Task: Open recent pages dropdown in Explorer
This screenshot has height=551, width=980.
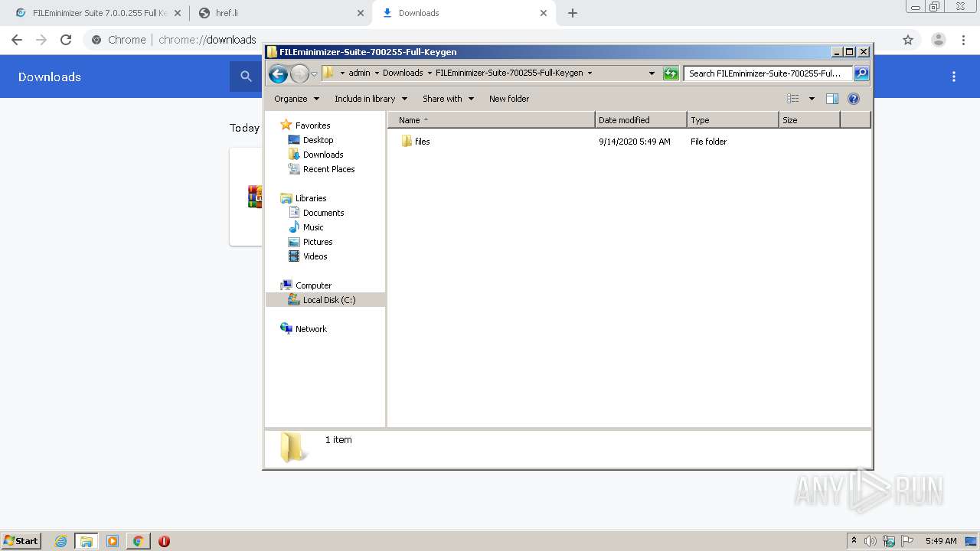Action: tap(314, 73)
